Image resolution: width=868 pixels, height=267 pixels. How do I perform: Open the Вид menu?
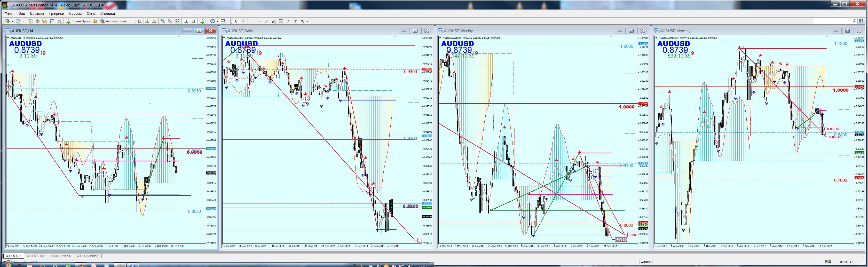click(22, 13)
